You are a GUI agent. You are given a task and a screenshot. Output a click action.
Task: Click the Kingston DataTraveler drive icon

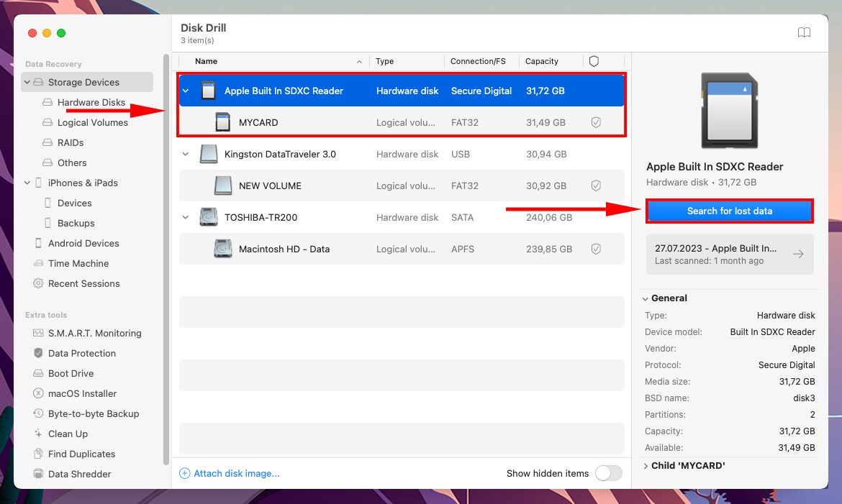pyautogui.click(x=209, y=154)
